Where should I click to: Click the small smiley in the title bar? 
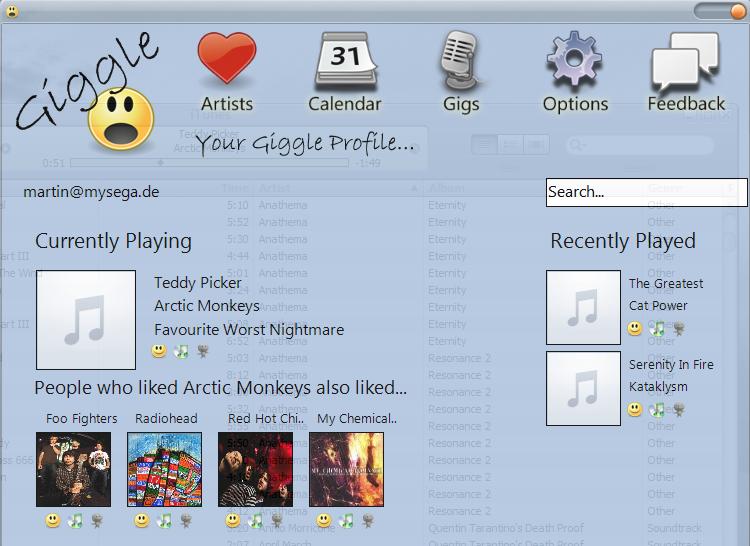(12, 11)
